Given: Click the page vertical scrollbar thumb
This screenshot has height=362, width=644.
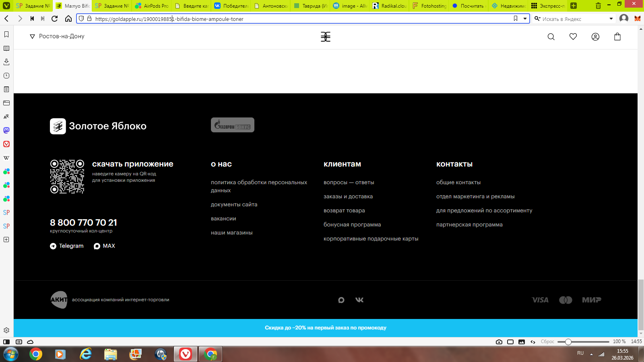Looking at the screenshot, I should (x=641, y=304).
